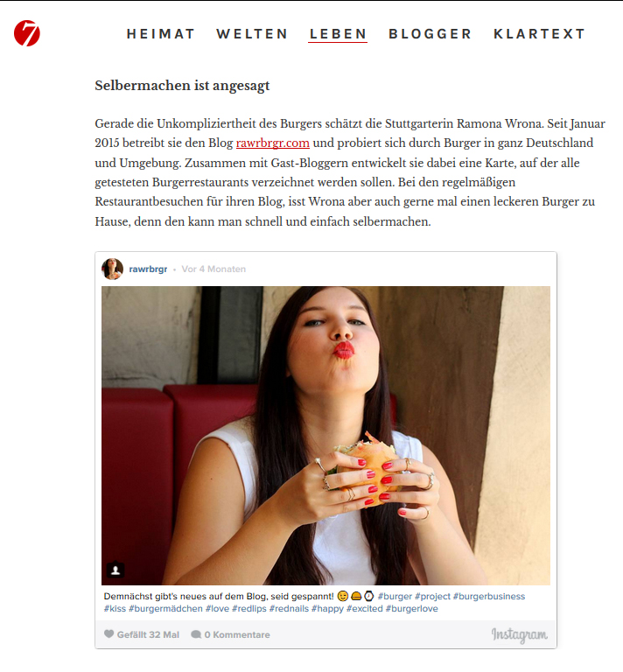Viewport: 623px width, 672px height.
Task: Click the rawrbrgr profile avatar
Action: pos(112,269)
